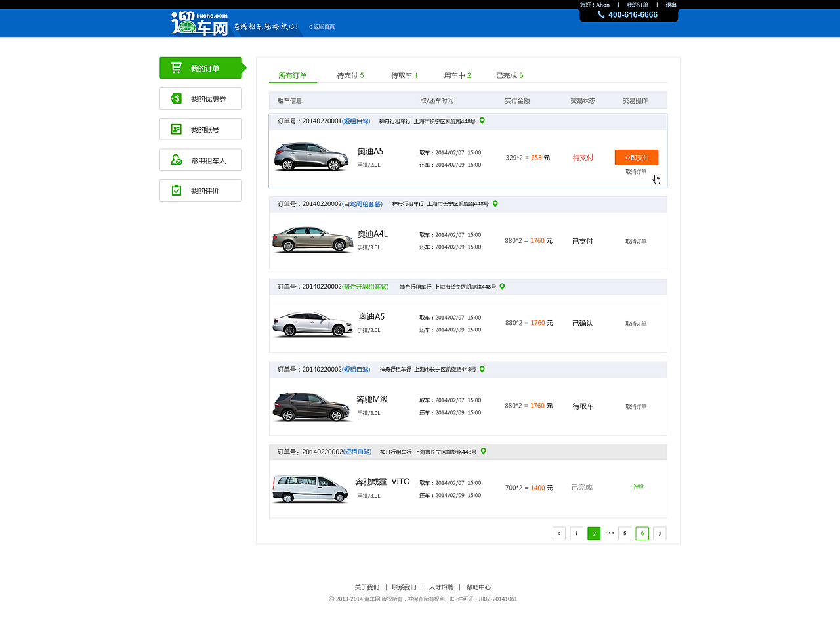The height and width of the screenshot is (617, 840).
Task: Go to page 5
Action: tap(625, 534)
